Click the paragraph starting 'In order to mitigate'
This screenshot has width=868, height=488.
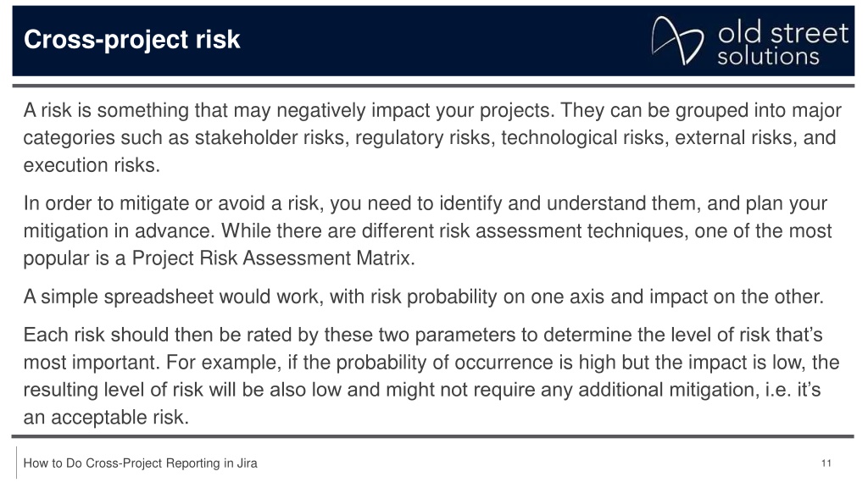click(x=427, y=230)
